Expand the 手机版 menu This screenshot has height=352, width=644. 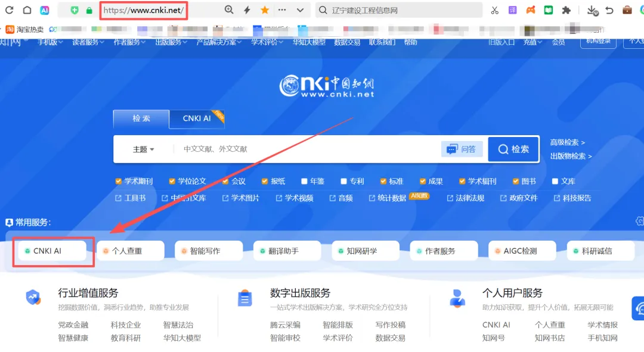(x=50, y=42)
